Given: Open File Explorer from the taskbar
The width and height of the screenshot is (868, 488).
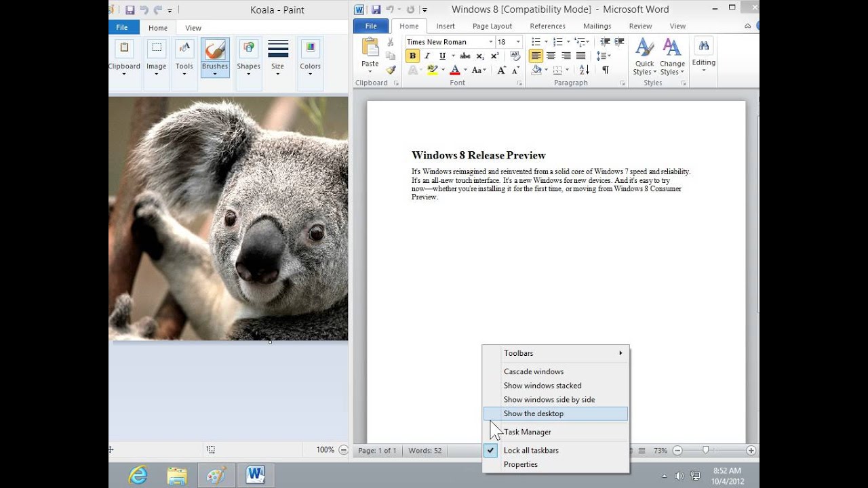Looking at the screenshot, I should 176,475.
